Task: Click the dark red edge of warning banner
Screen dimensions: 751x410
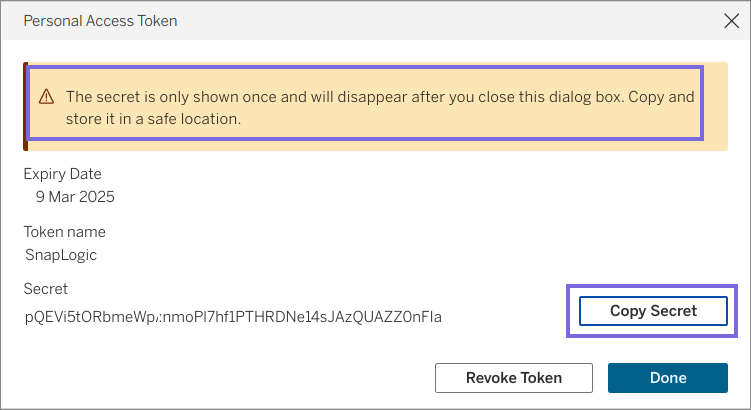Action: 25,107
